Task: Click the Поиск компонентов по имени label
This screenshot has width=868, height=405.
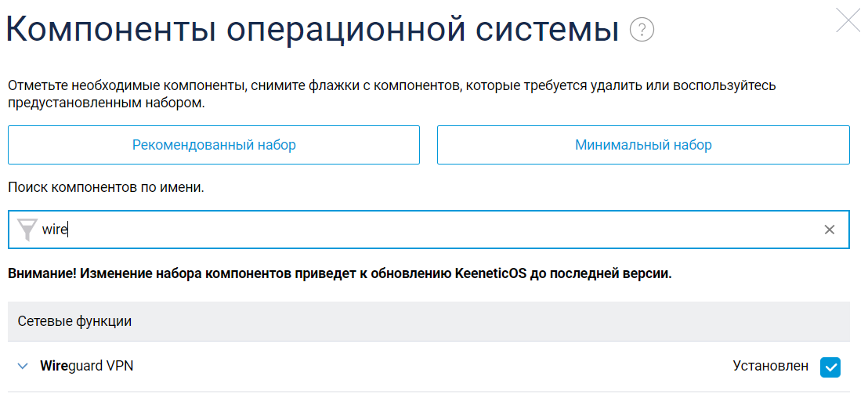Action: coord(106,188)
